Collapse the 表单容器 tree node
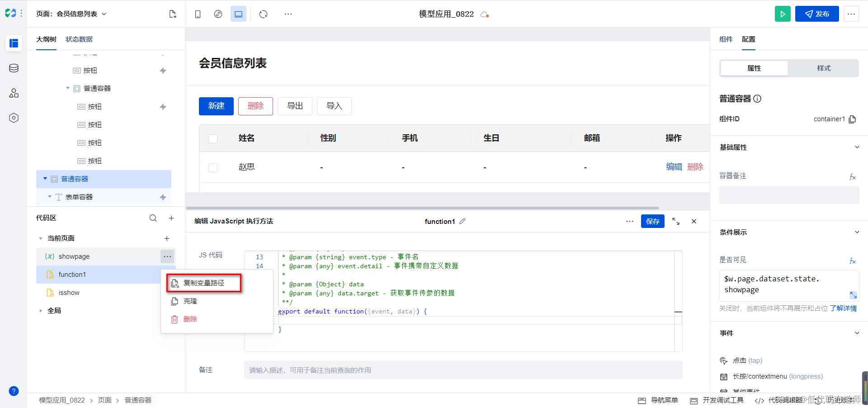Viewport: 868px width, 408px height. click(50, 197)
